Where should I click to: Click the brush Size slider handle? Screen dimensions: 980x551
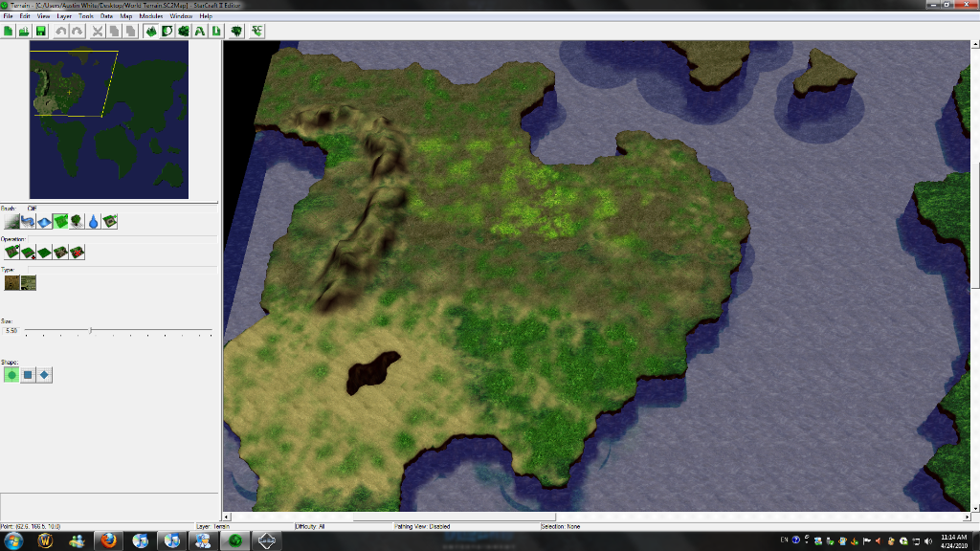[x=91, y=330]
